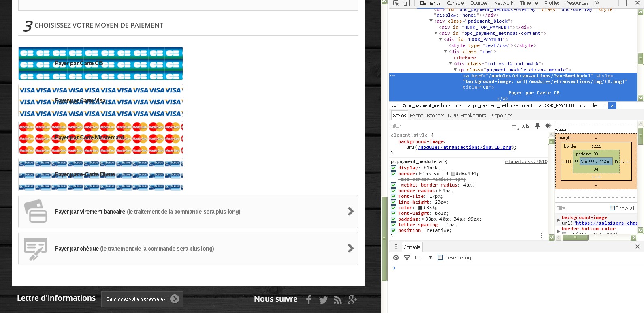Image resolution: width=644 pixels, height=313 pixels.
Task: Disable the font-weight: bold property
Action: [393, 213]
